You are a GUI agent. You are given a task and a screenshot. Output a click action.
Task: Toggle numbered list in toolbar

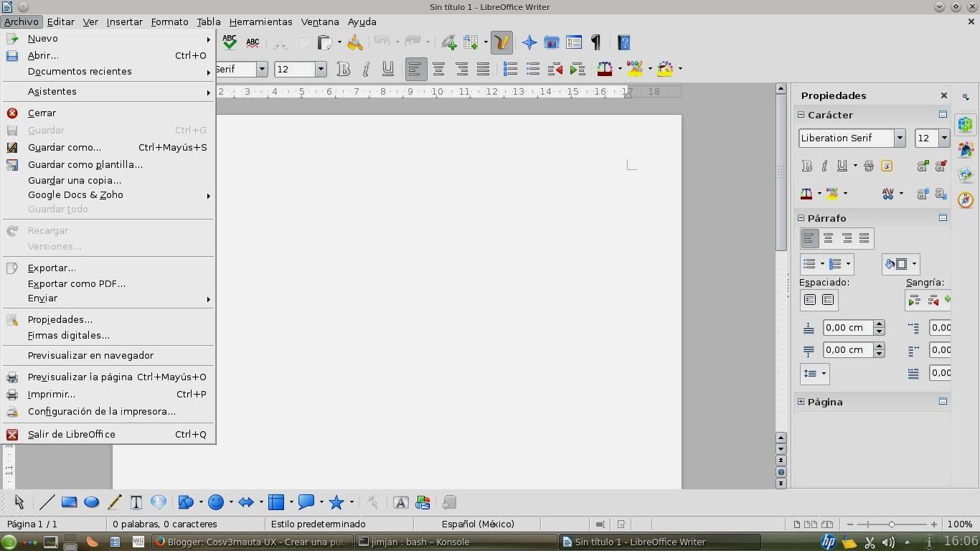pyautogui.click(x=510, y=69)
